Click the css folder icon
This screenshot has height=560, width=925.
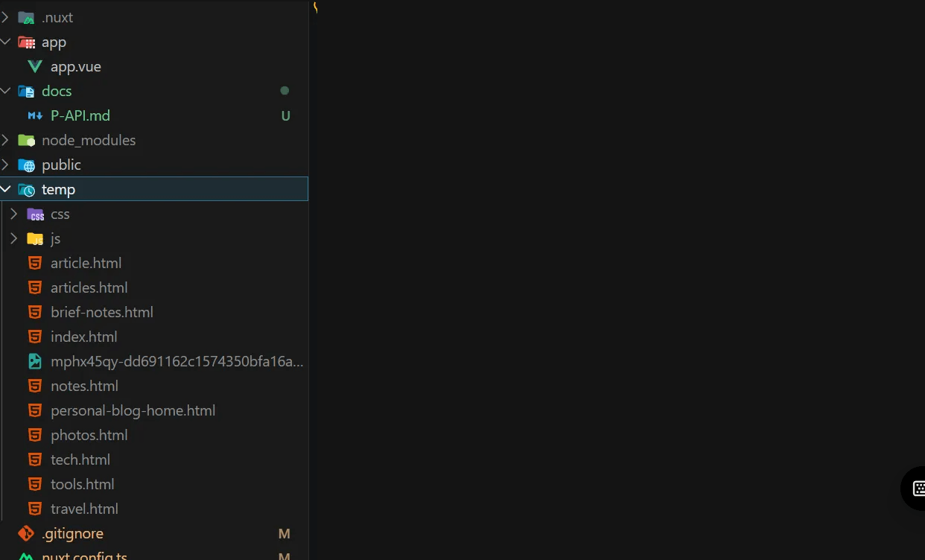point(35,214)
